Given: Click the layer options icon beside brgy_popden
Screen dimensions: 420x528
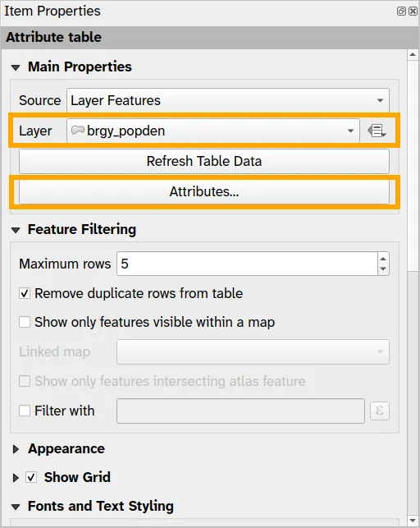Looking at the screenshot, I should (377, 131).
